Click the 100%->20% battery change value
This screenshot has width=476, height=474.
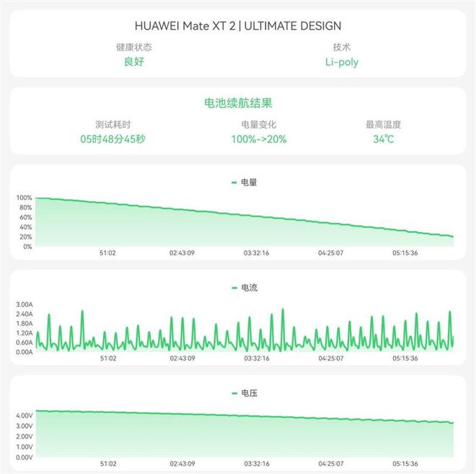[x=259, y=139]
